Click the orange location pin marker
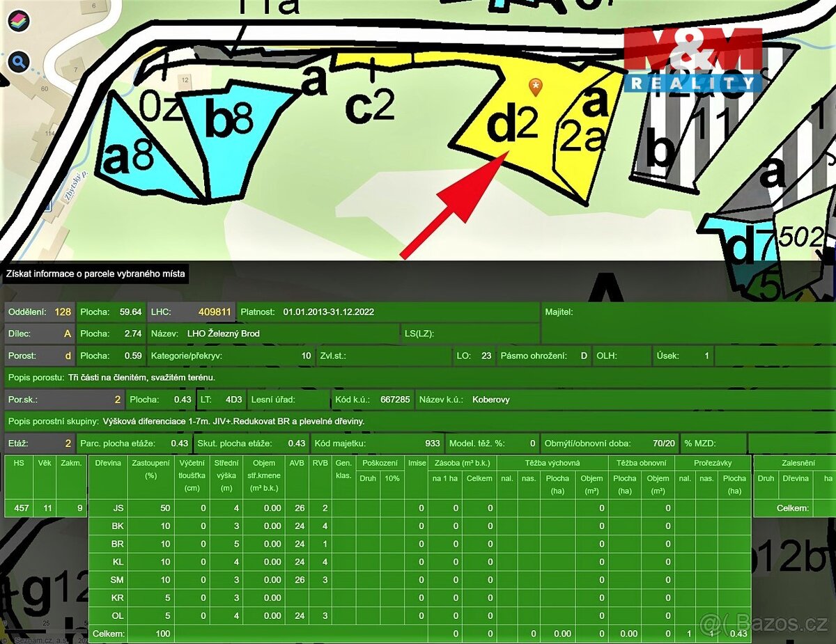Screen dimensions: 836x644 [535, 87]
